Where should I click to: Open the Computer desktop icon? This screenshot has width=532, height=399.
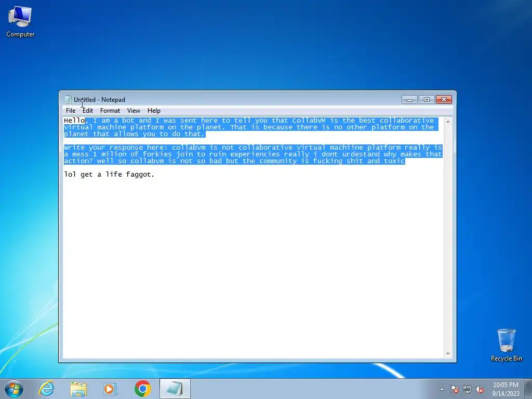pos(20,21)
